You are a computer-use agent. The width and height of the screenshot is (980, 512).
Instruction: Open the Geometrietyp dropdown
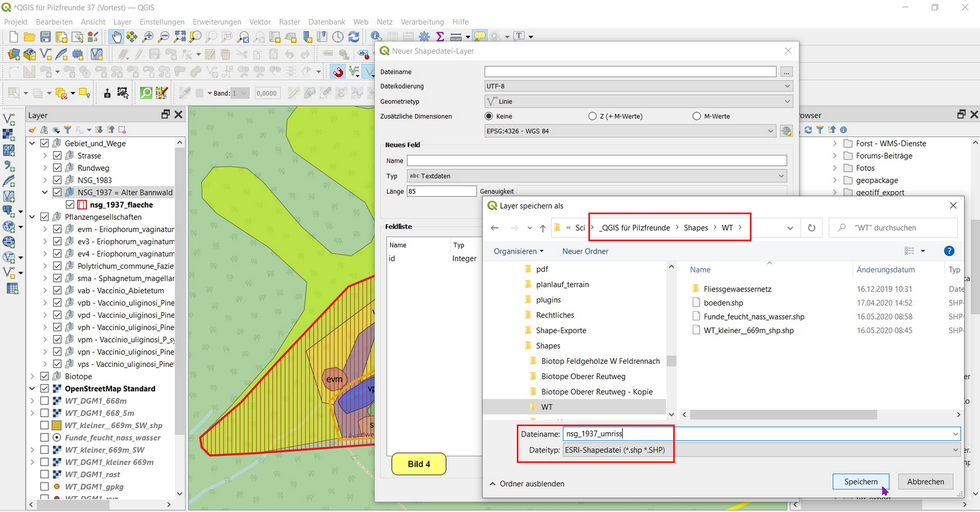[x=638, y=101]
